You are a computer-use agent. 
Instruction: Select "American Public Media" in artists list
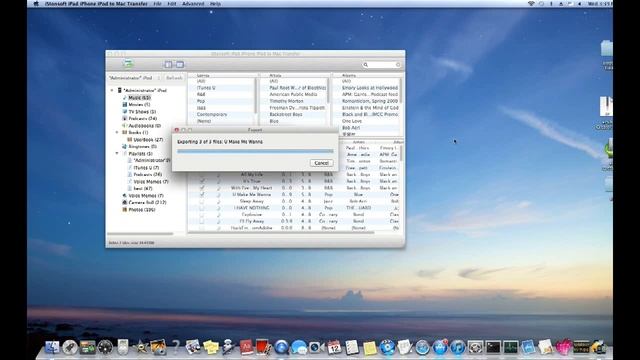(293, 94)
